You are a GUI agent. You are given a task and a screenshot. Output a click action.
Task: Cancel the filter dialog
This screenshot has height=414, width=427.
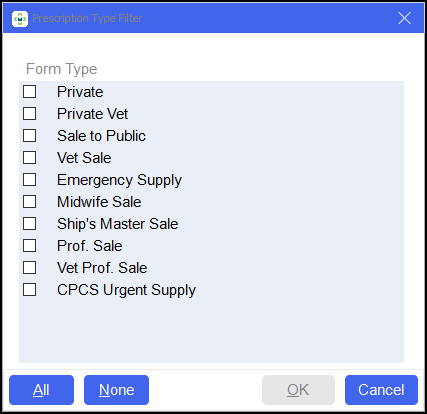(381, 390)
